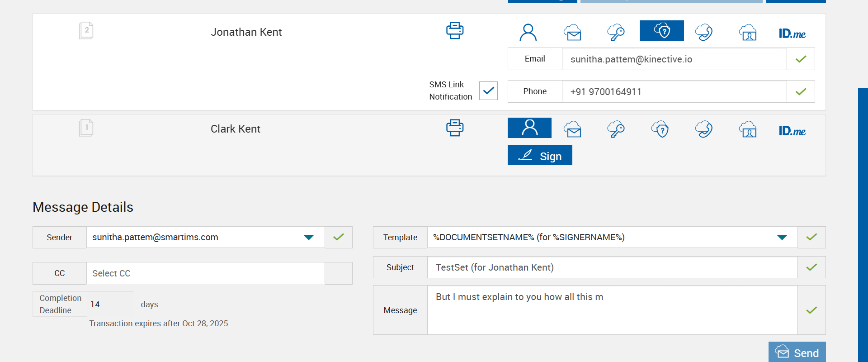
Task: Click printer icon for Jonathan Kent
Action: coord(455,31)
